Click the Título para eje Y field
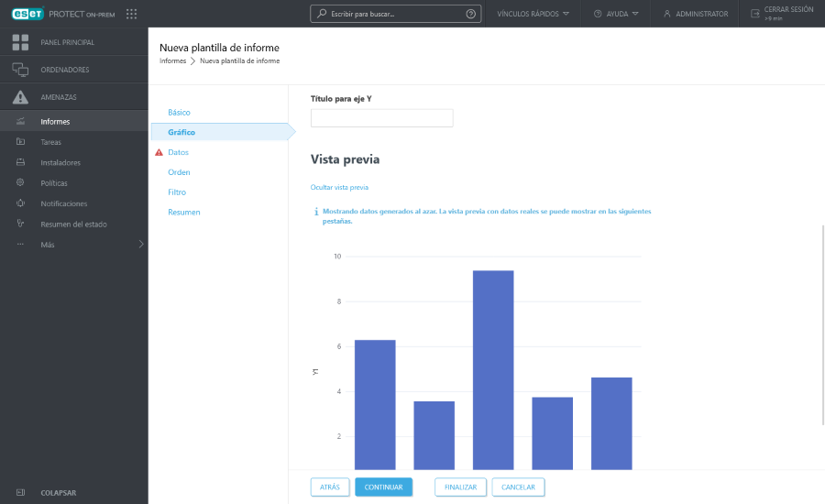The width and height of the screenshot is (825, 504). pyautogui.click(x=381, y=118)
